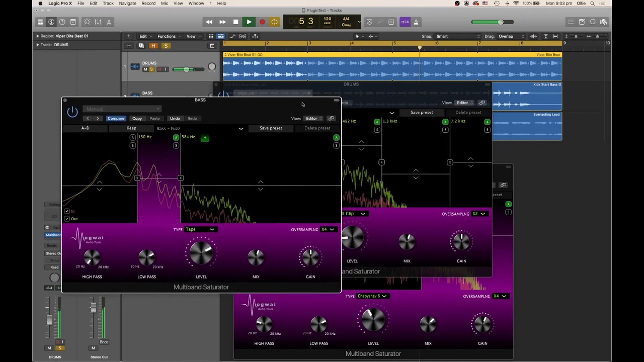The height and width of the screenshot is (362, 644).
Task: Toggle the Inspector icon in control bar
Action: [x=51, y=22]
